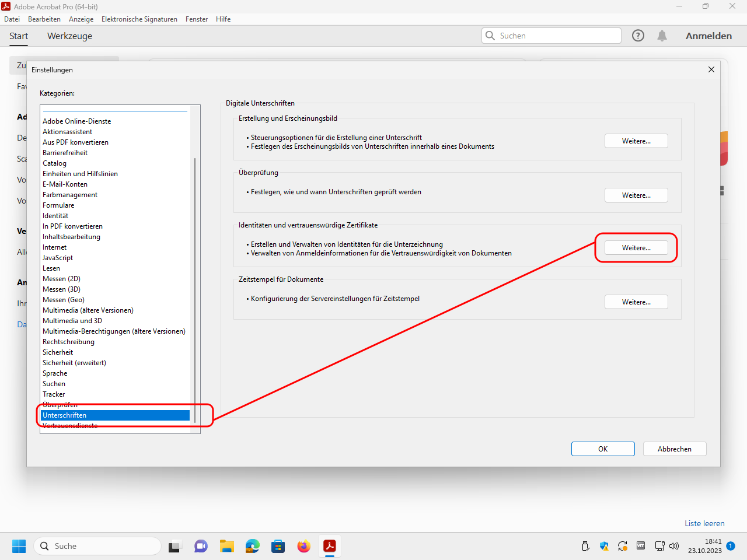The width and height of the screenshot is (747, 560).
Task: Select JavaScript in the Kategorien list
Action: (58, 258)
